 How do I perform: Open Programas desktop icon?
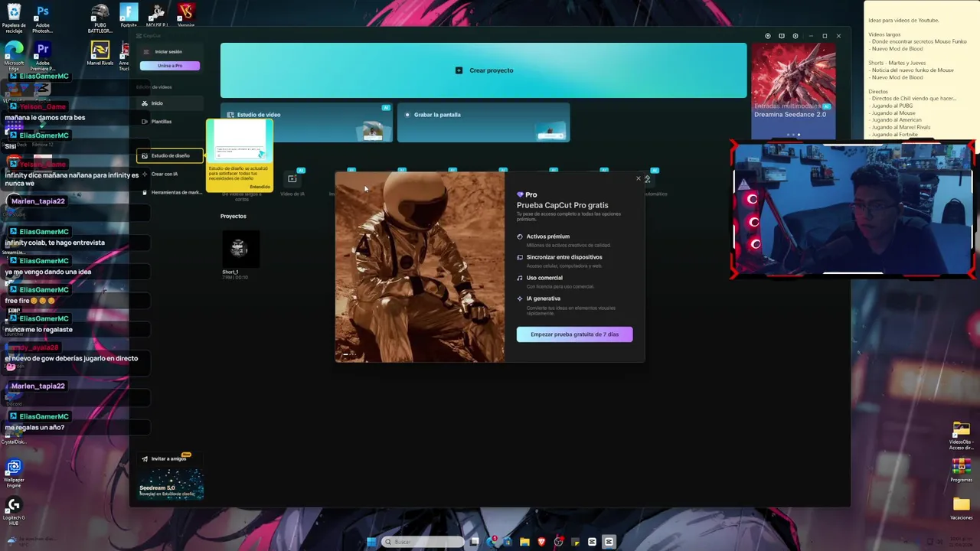[x=961, y=470]
